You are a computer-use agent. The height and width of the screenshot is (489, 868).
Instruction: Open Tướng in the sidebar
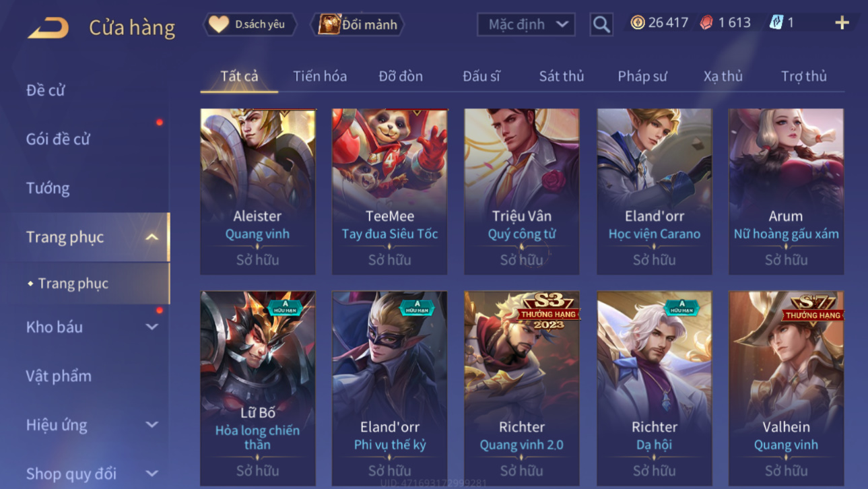(x=48, y=188)
